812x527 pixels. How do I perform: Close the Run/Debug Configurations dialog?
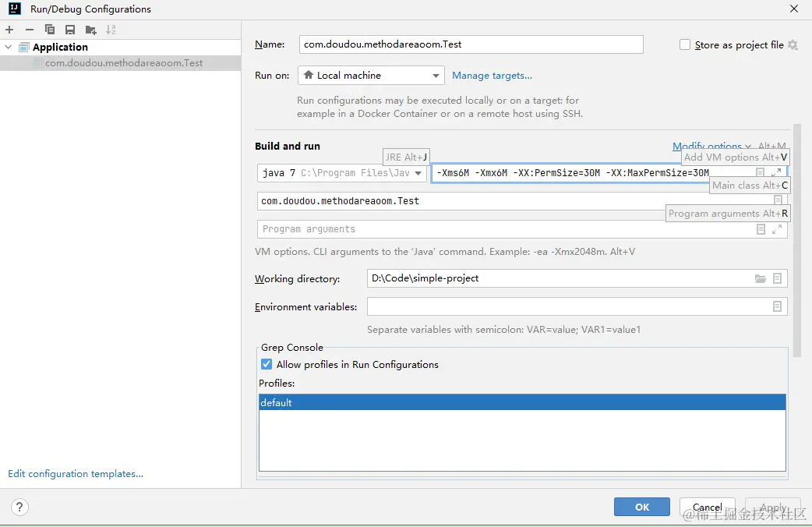click(x=793, y=9)
